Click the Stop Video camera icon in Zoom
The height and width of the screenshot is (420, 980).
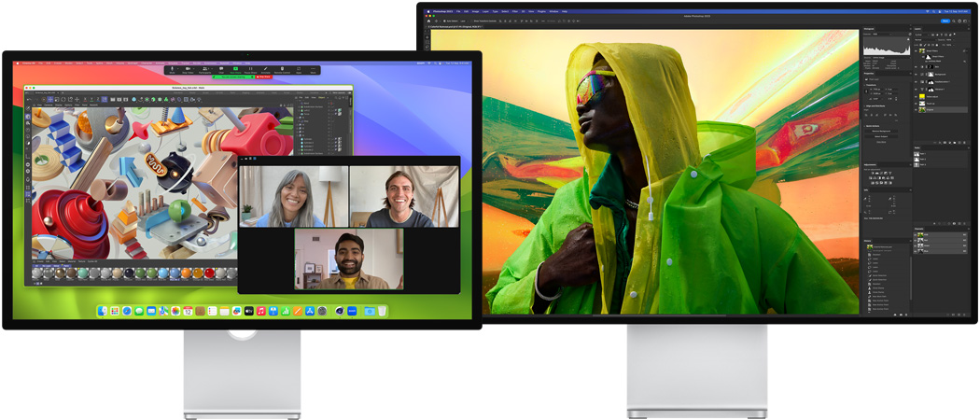pos(188,69)
